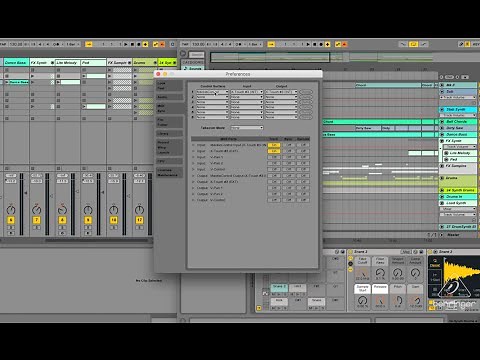
Task: Stop playback in the right Live window
Action: [315, 44]
